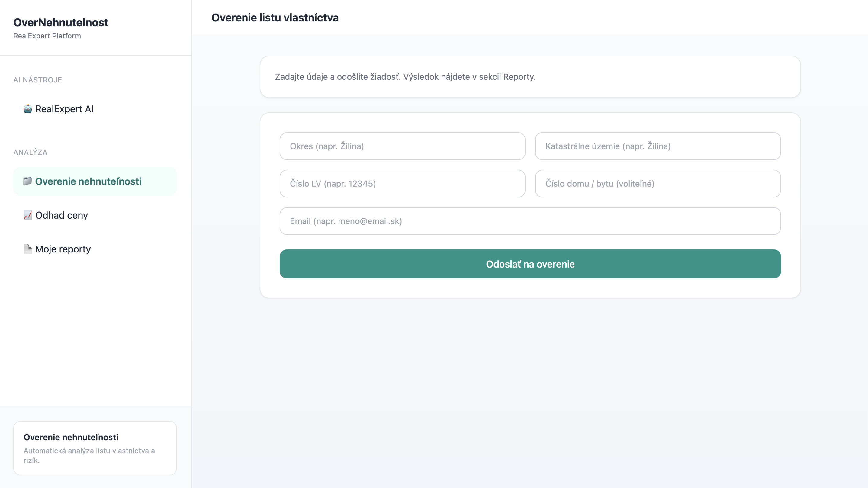Select Overenie nehnuteľnosti in the sidebar
Viewport: 868px width, 488px height.
[95, 181]
